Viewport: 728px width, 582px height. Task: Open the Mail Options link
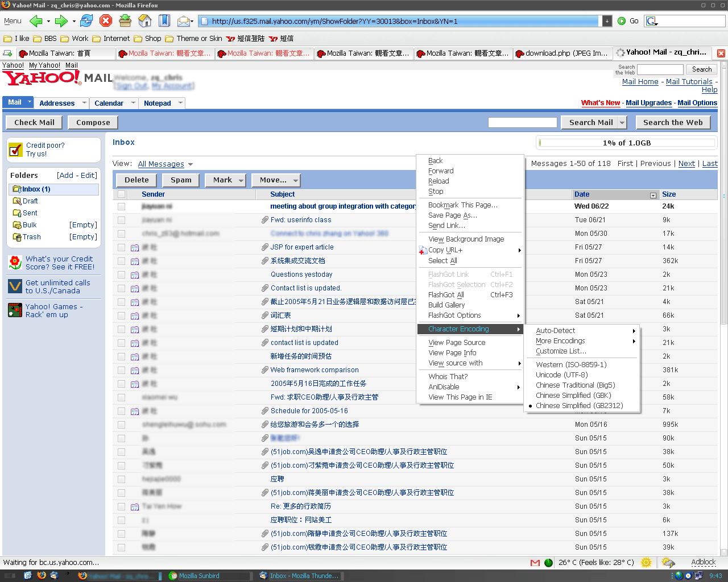click(697, 103)
